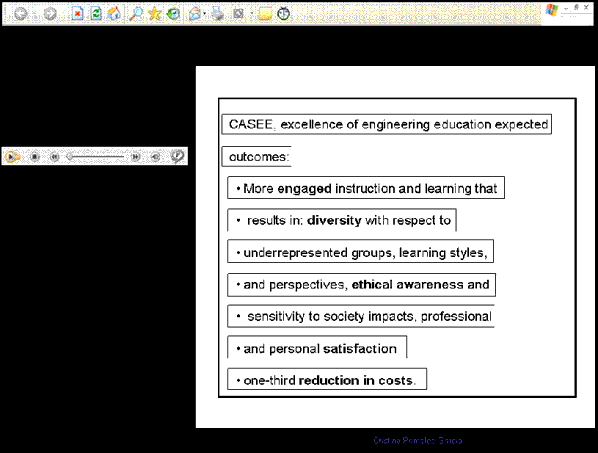Select 'and personal satisfaction' line
This screenshot has height=453, width=598.
[x=317, y=347]
